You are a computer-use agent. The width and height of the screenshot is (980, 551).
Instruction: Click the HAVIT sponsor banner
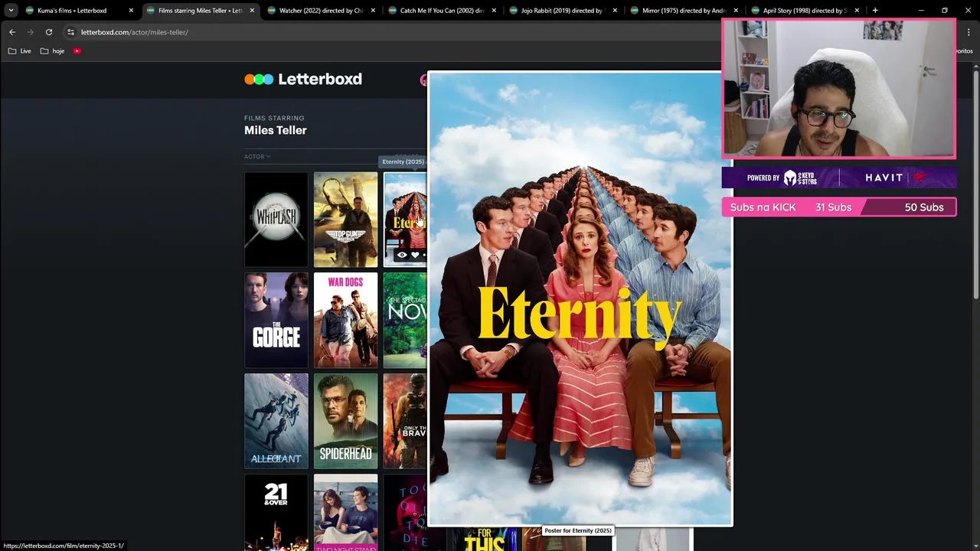pos(839,178)
